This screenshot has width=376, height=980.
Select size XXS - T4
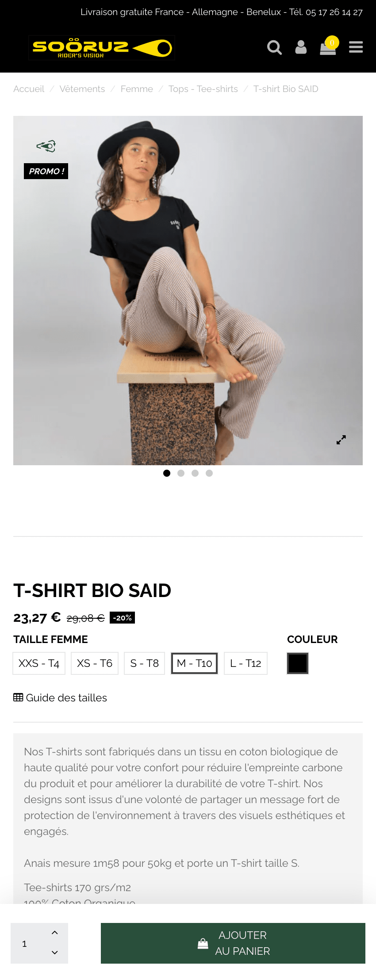39,663
